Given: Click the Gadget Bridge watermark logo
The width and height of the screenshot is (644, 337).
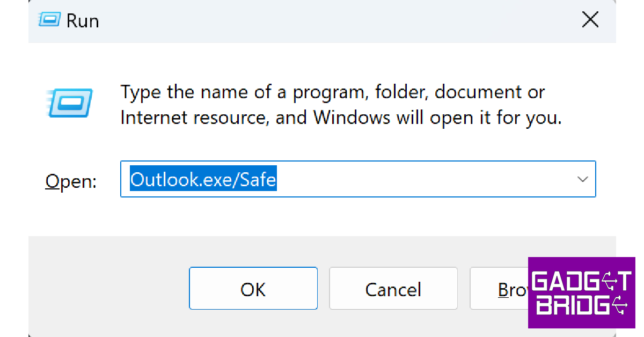Looking at the screenshot, I should (x=581, y=292).
